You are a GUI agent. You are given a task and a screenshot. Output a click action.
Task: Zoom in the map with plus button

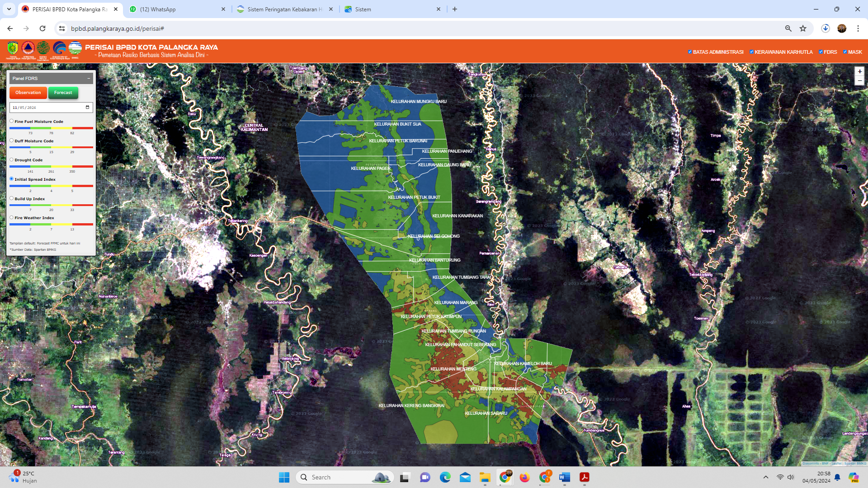click(x=859, y=71)
